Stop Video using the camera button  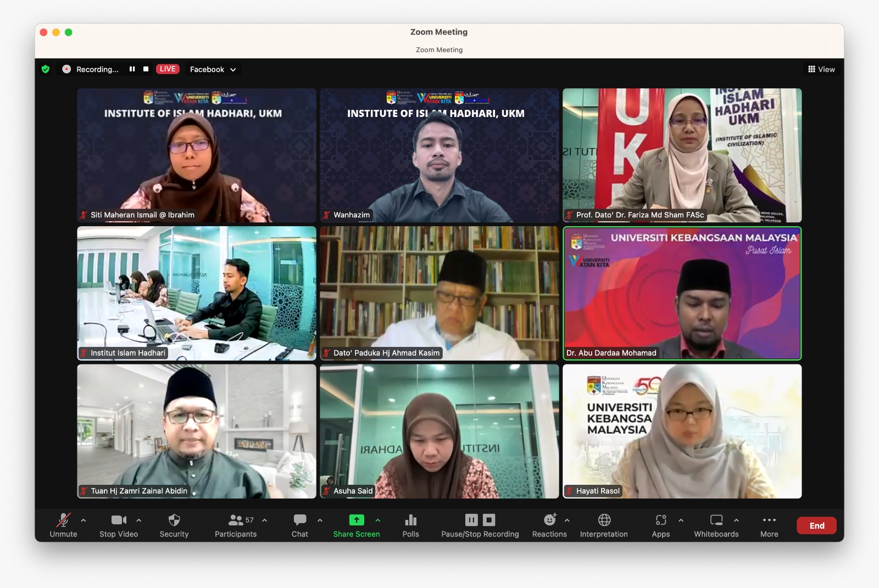tap(119, 525)
